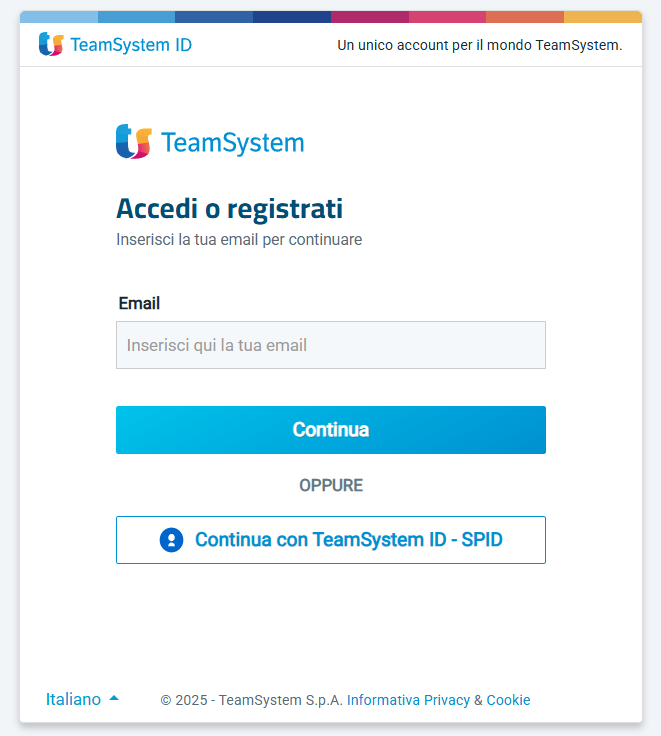This screenshot has width=661, height=736.
Task: Click the header tagline about unico account
Action: click(x=479, y=45)
